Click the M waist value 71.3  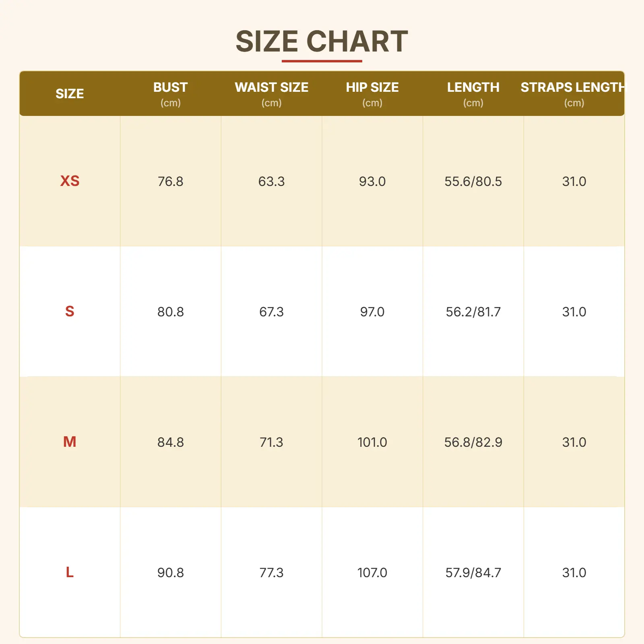coord(271,442)
